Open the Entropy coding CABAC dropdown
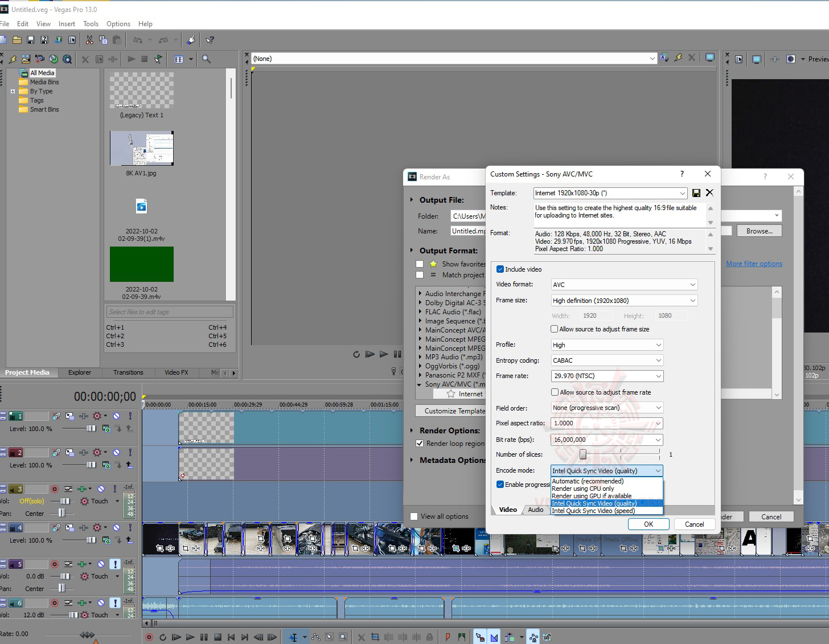 607,360
